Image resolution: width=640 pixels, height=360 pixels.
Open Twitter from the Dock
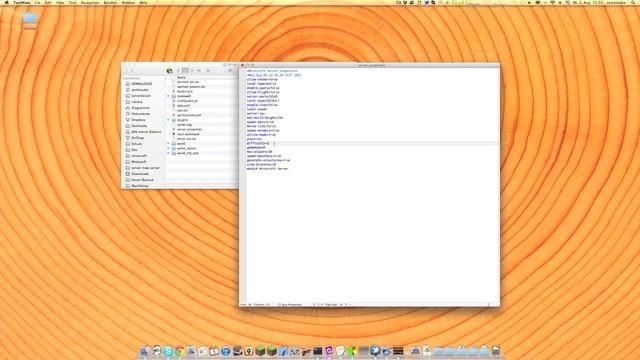pos(375,351)
